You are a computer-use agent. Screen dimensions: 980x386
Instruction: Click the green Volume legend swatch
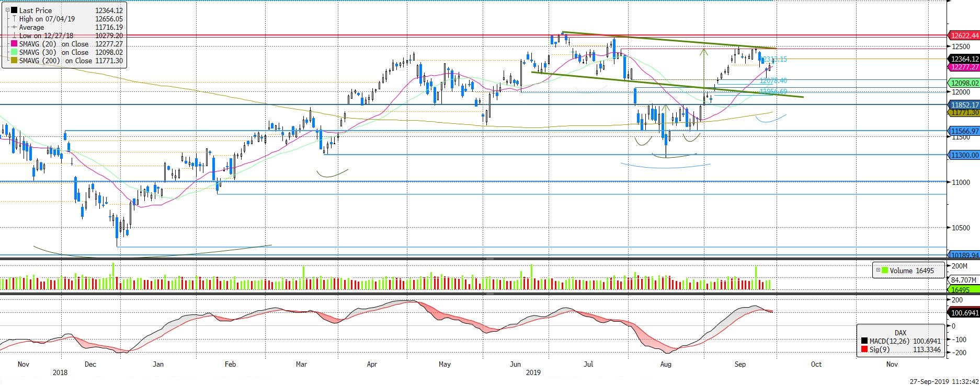tap(885, 270)
